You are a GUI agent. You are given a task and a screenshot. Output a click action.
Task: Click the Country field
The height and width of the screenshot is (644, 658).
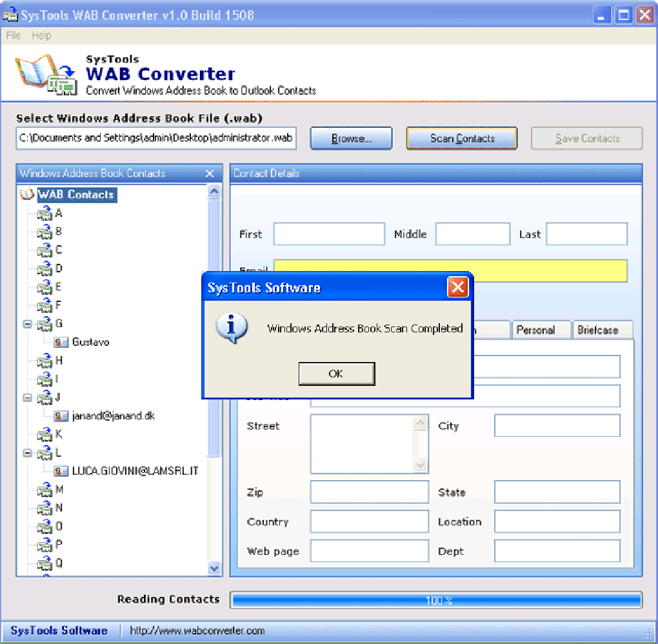(x=369, y=521)
